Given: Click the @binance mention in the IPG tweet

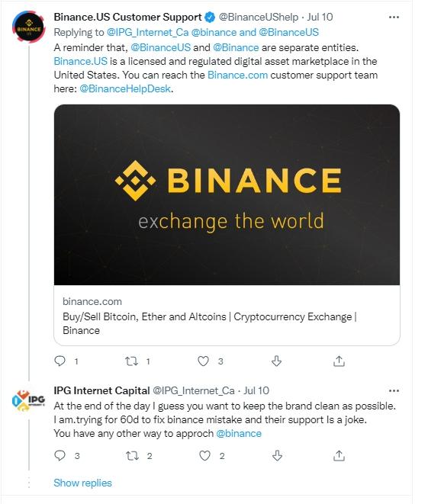Looking at the screenshot, I should click(239, 433).
